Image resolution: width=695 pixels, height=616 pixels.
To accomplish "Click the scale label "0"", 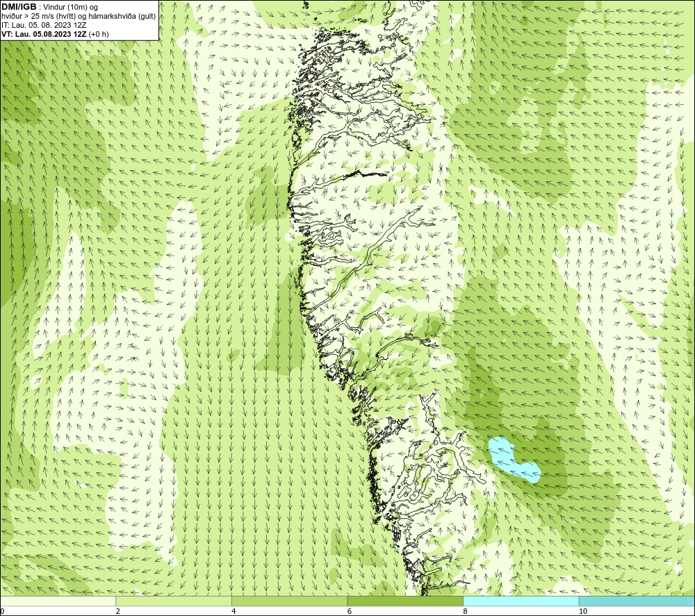I will click(x=2, y=611).
